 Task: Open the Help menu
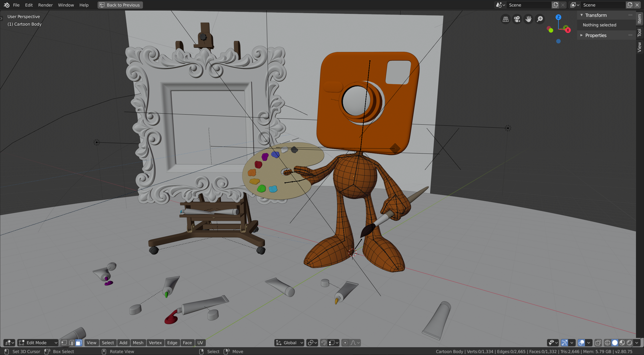point(84,5)
